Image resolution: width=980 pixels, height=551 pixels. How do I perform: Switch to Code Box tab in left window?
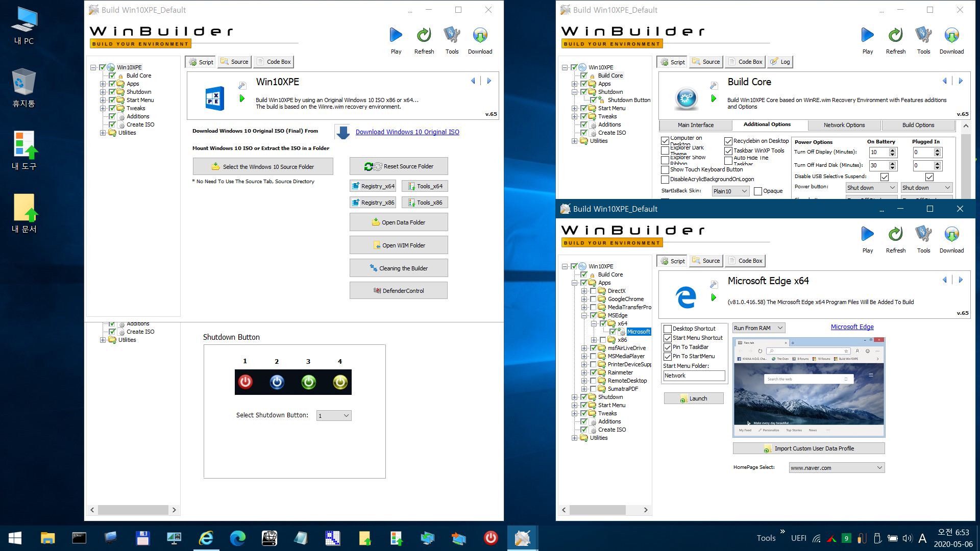(274, 62)
